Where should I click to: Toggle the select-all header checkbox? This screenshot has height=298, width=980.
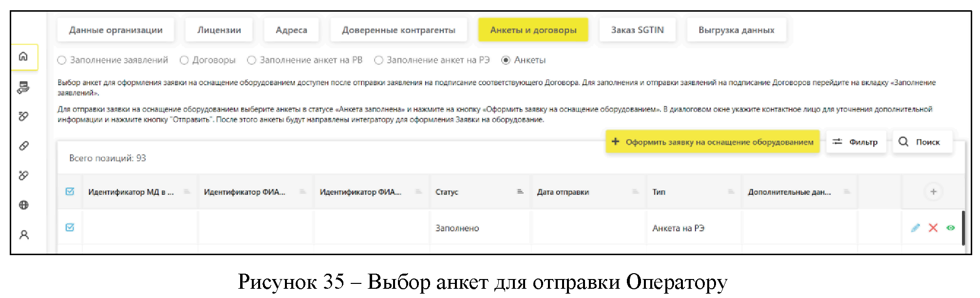point(70,192)
